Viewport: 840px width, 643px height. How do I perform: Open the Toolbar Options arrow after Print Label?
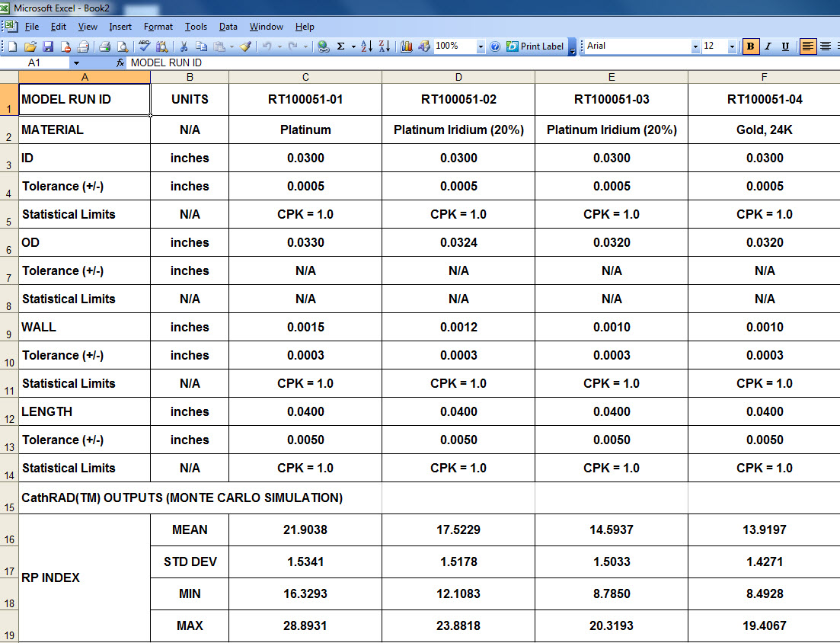point(572,47)
